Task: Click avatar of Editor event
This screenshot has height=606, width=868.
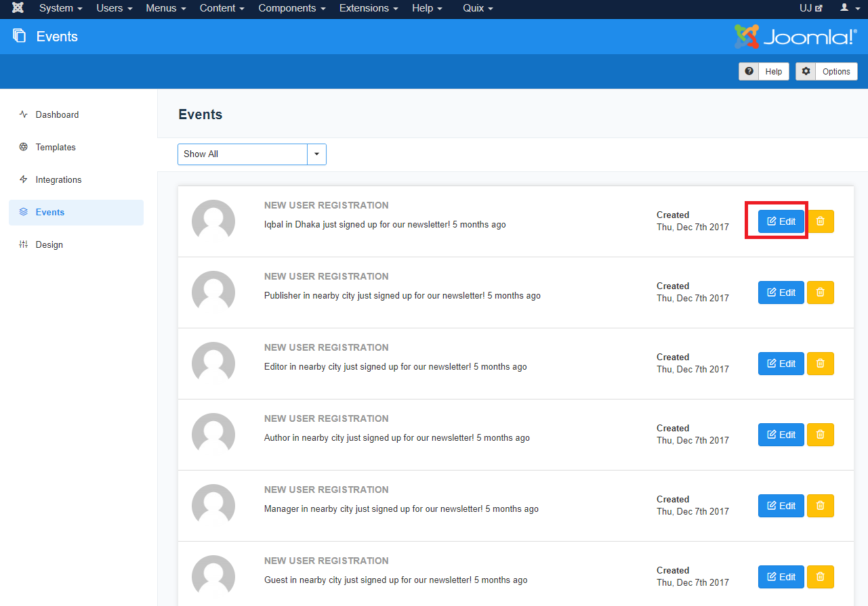Action: (x=213, y=364)
